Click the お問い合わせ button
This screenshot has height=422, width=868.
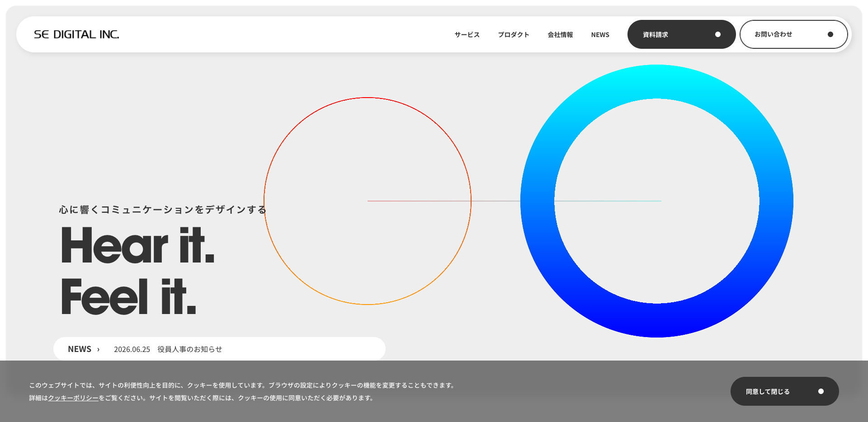tap(793, 34)
